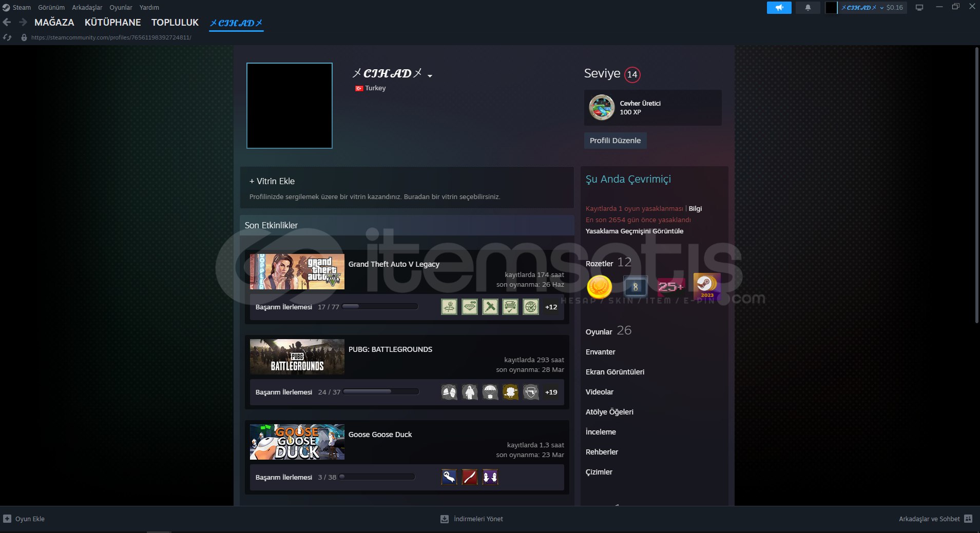This screenshot has height=533, width=980.
Task: Show +12 more GTA V achievements
Action: [551, 307]
